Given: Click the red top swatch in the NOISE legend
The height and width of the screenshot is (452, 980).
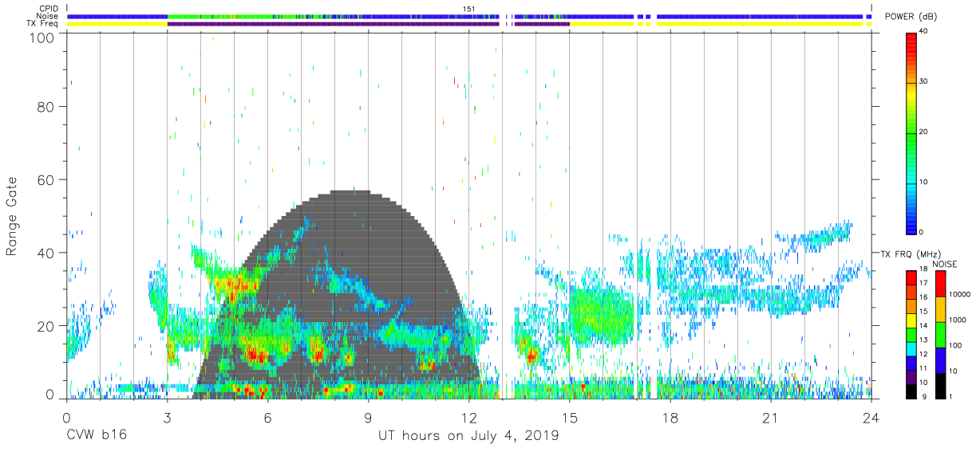Looking at the screenshot, I should pyautogui.click(x=942, y=283).
